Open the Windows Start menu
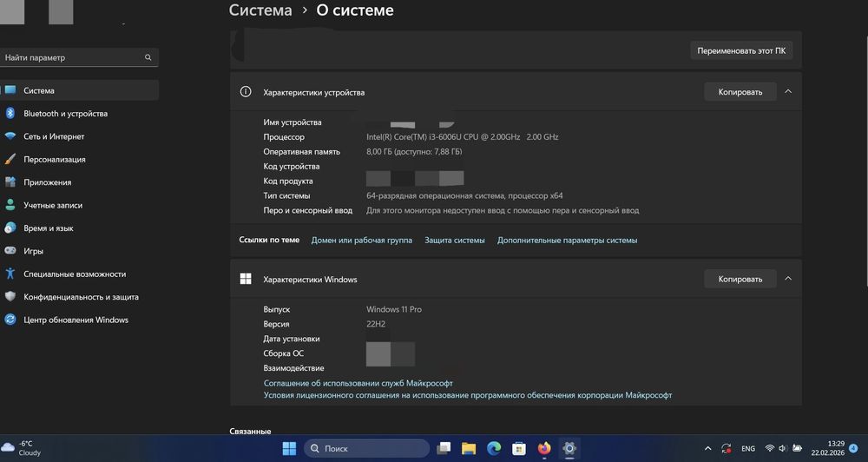This screenshot has height=462, width=868. pyautogui.click(x=290, y=449)
